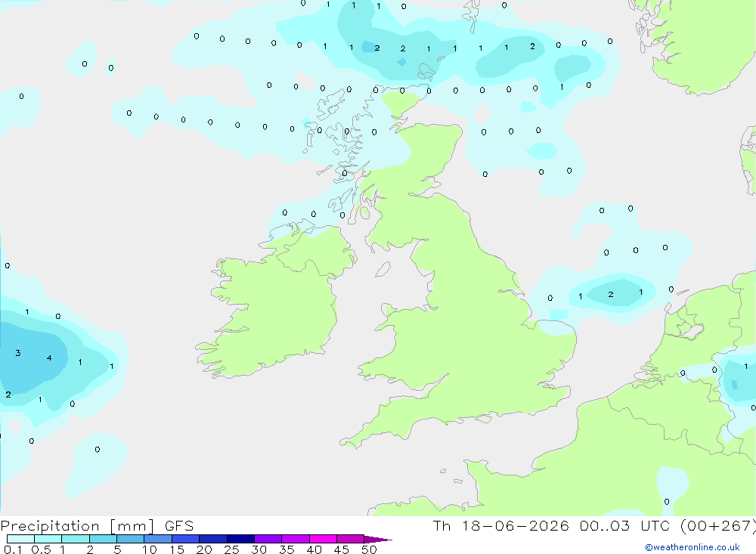Click the legend label '35'

[x=287, y=549]
